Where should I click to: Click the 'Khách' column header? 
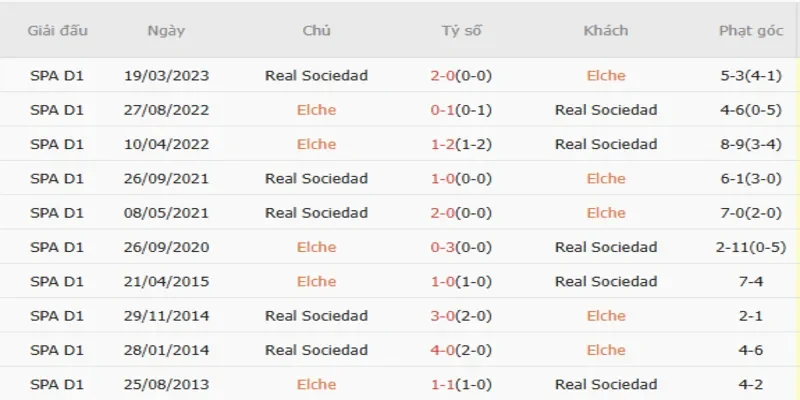[606, 30]
